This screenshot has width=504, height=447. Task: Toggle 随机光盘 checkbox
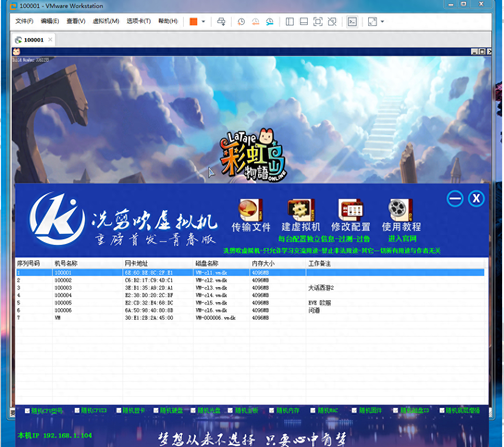[x=193, y=411]
